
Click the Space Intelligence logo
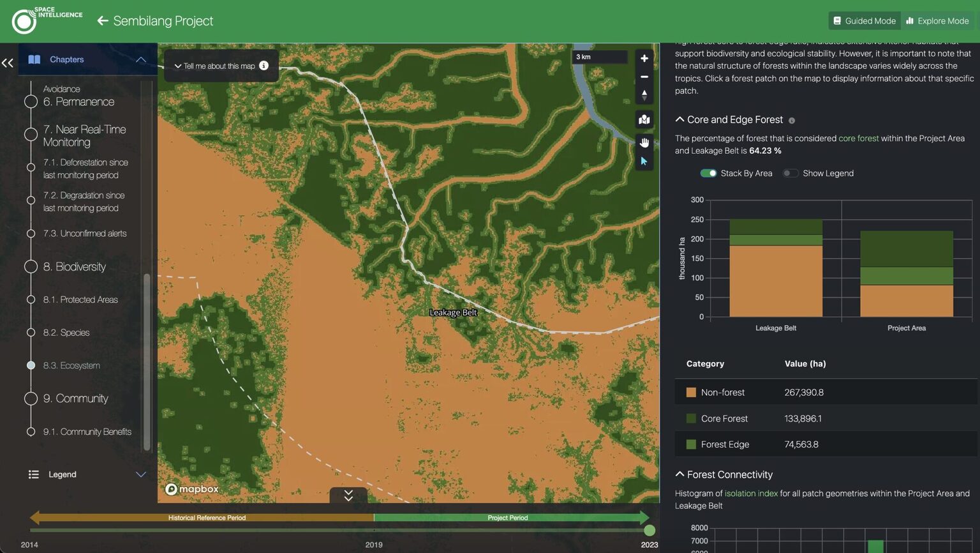tap(47, 20)
